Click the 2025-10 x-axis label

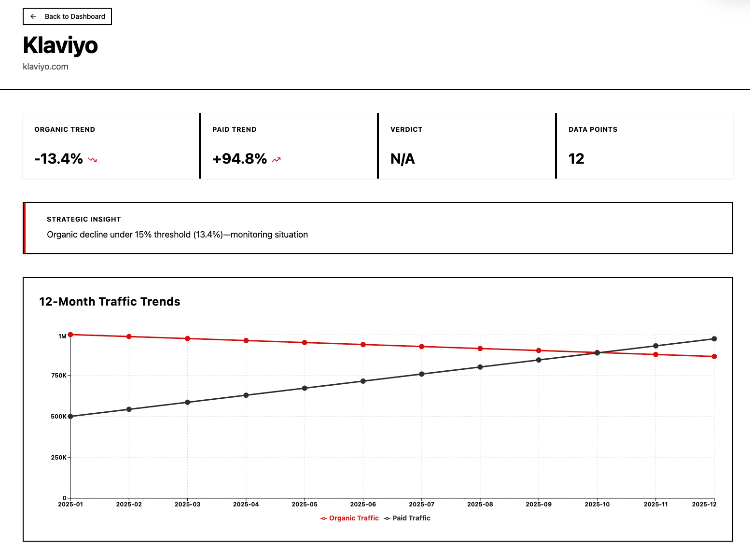click(x=597, y=504)
